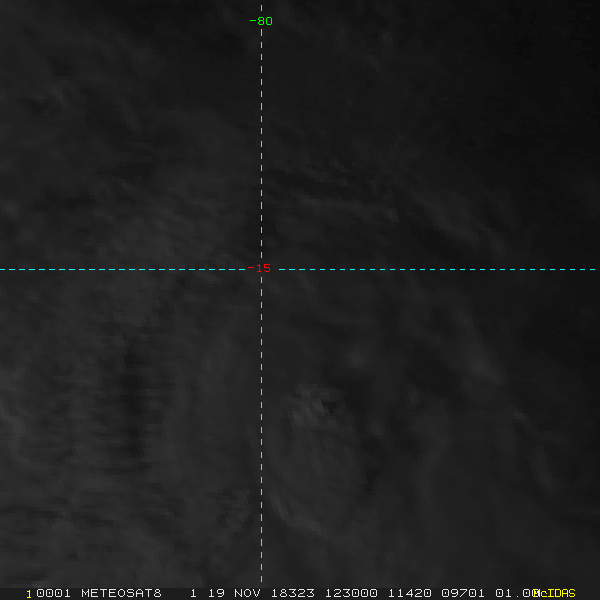This screenshot has width=600, height=600.
Task: Click the small dark eye in the cloud mass
Action: point(328,406)
